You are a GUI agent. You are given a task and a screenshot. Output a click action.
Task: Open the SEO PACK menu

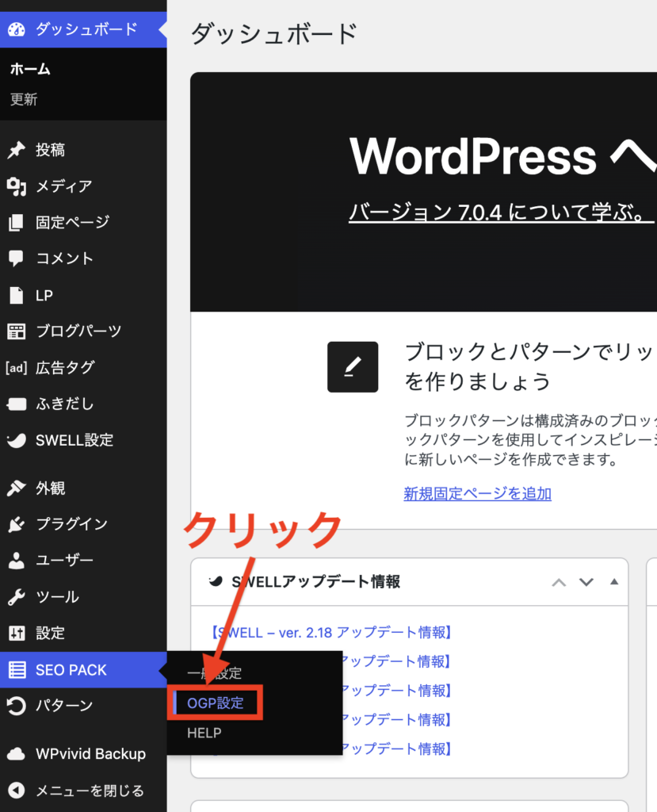(83, 670)
